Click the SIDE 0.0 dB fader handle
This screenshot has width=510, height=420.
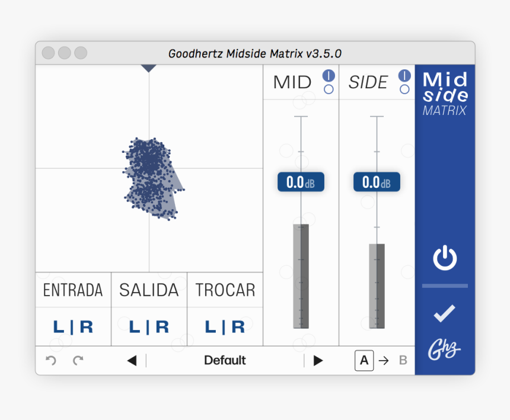(377, 182)
